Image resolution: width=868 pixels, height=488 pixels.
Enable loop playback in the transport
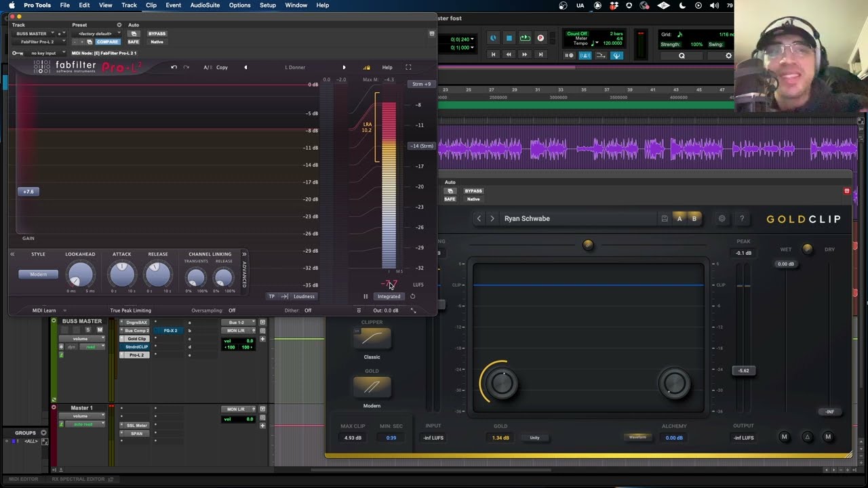tap(524, 39)
